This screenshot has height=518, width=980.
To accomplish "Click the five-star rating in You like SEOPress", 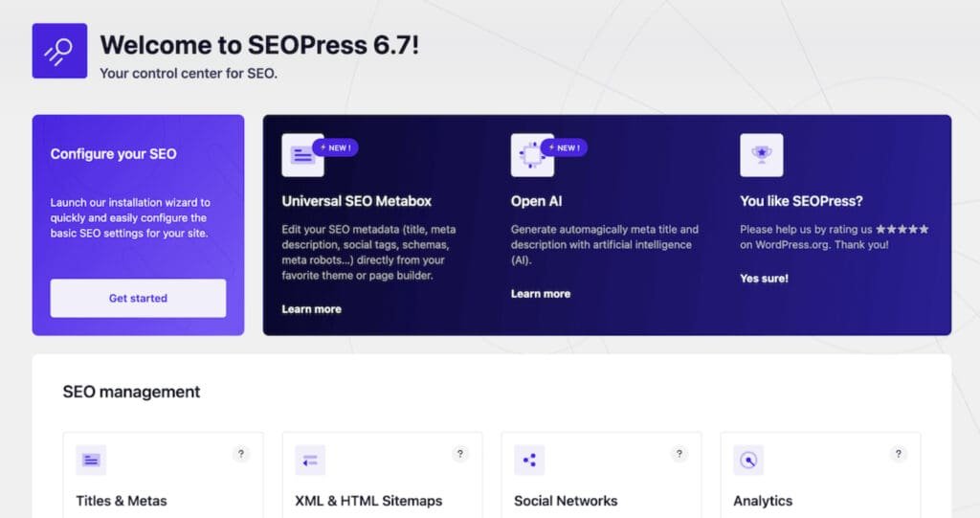I will point(902,229).
